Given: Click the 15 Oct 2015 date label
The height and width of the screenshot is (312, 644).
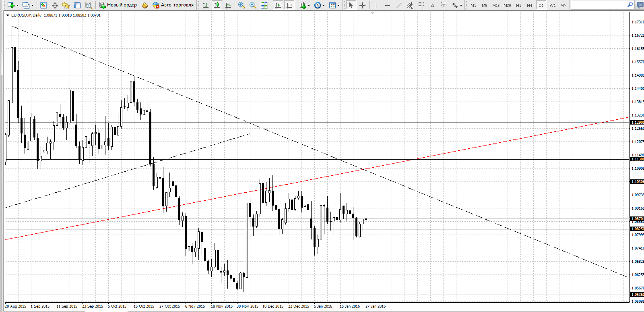Looking at the screenshot, I should 144,306.
